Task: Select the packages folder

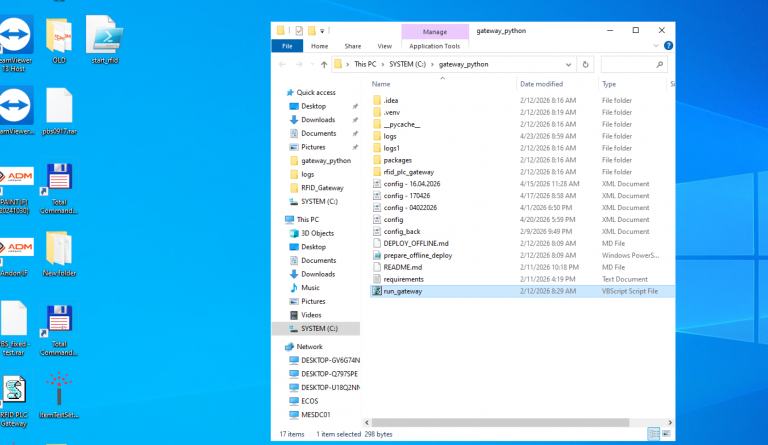Action: 522,160
